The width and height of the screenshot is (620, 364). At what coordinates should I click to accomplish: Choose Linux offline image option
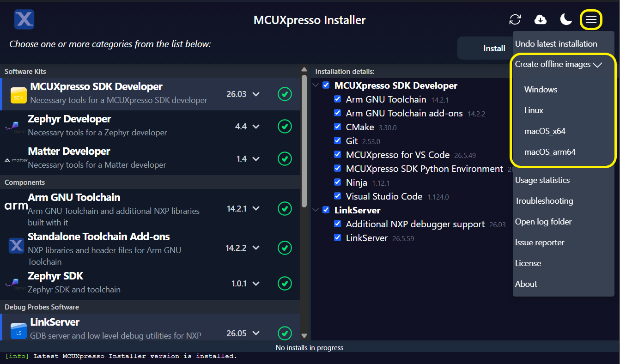point(534,110)
